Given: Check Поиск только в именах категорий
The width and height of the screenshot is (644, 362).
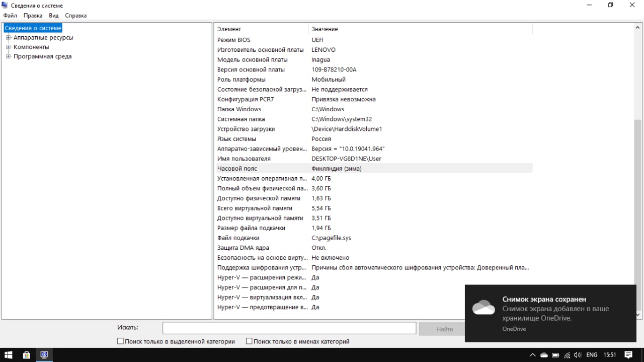Looking at the screenshot, I should 249,341.
